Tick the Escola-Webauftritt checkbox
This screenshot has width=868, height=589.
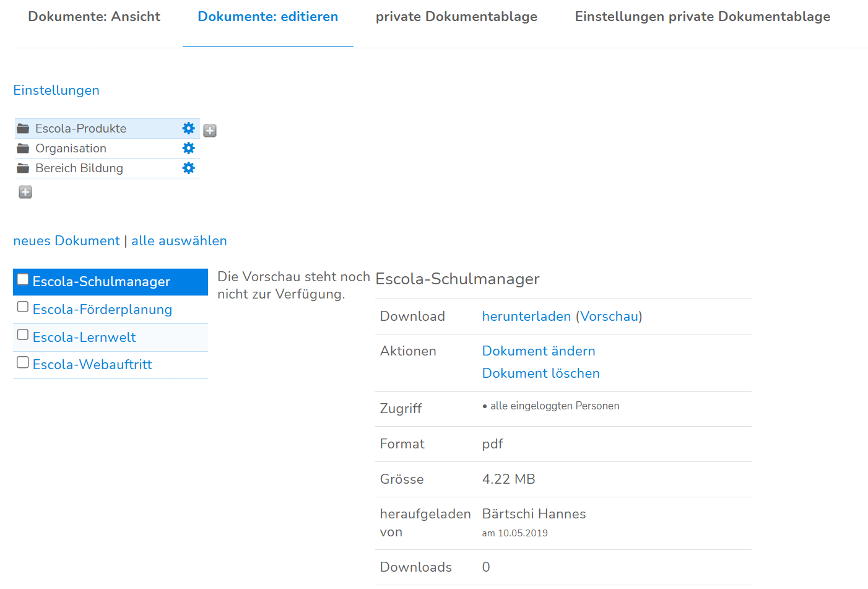pos(23,362)
